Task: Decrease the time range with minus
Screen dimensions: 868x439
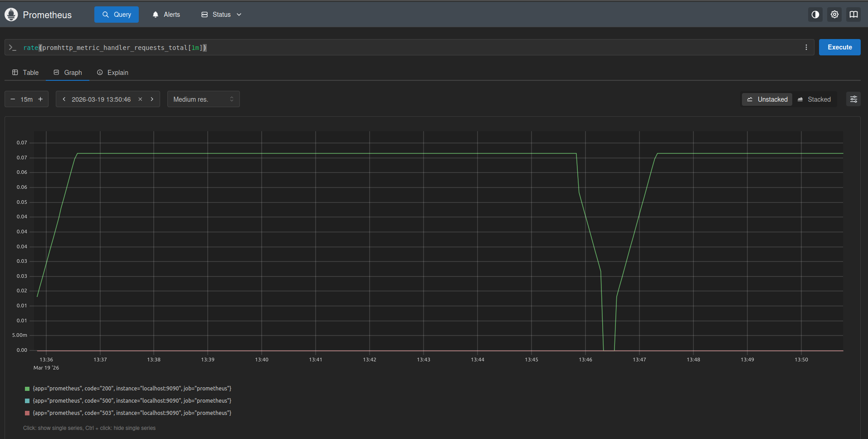Action: (13, 99)
